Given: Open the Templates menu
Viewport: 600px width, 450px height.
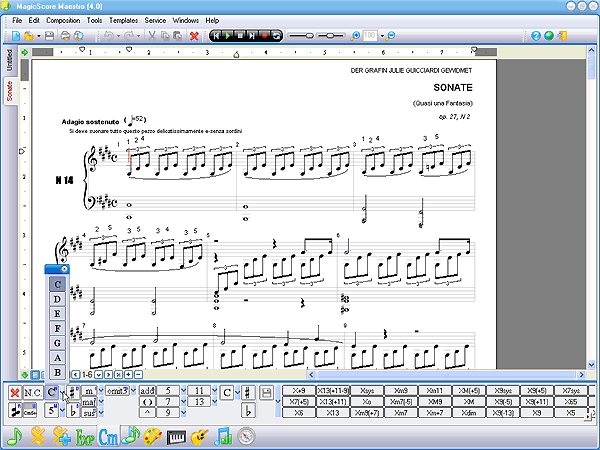Looking at the screenshot, I should pyautogui.click(x=123, y=20).
